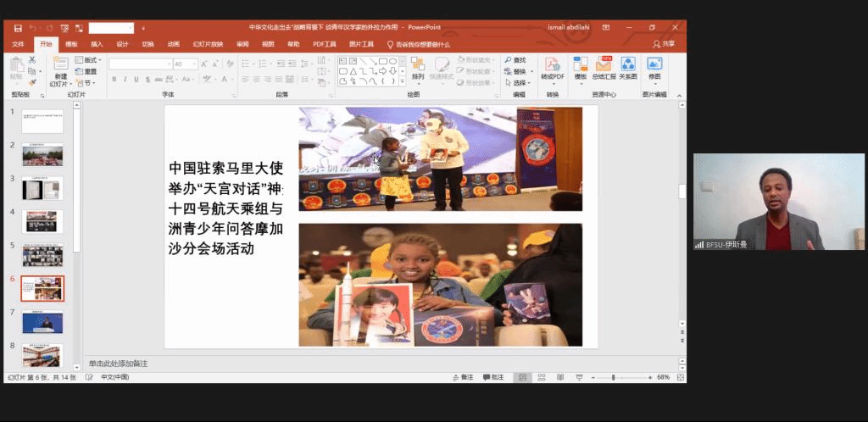868x422 pixels.
Task: Toggle Underline text formatting
Action: pos(136,80)
